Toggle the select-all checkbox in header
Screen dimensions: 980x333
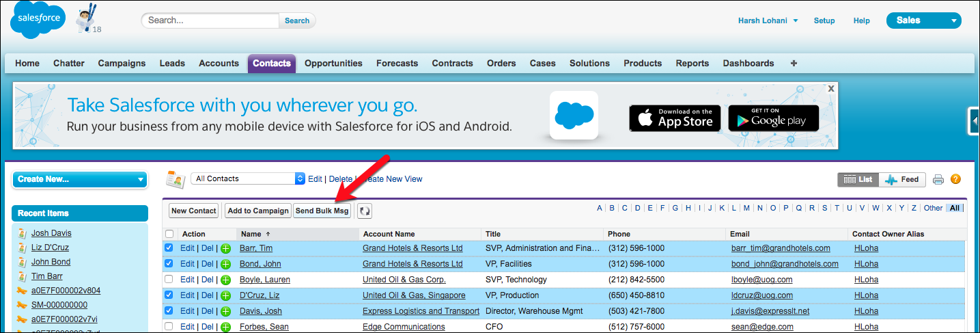pyautogui.click(x=169, y=234)
